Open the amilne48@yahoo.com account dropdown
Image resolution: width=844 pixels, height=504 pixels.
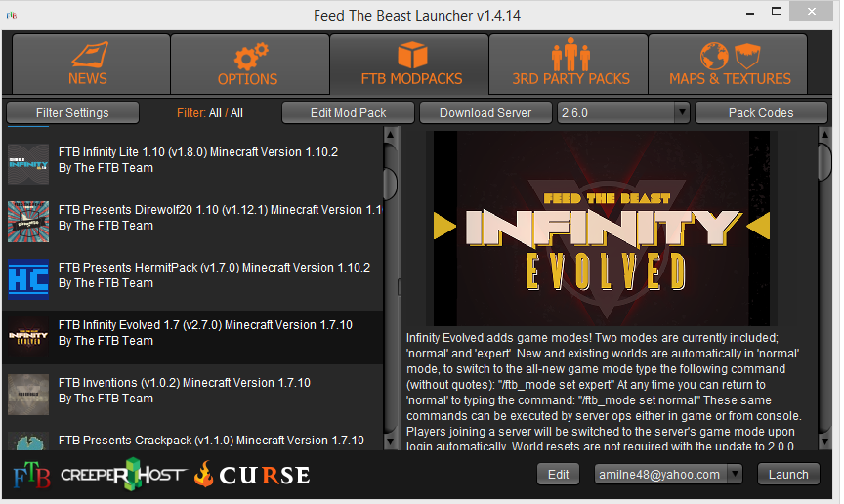pos(668,475)
